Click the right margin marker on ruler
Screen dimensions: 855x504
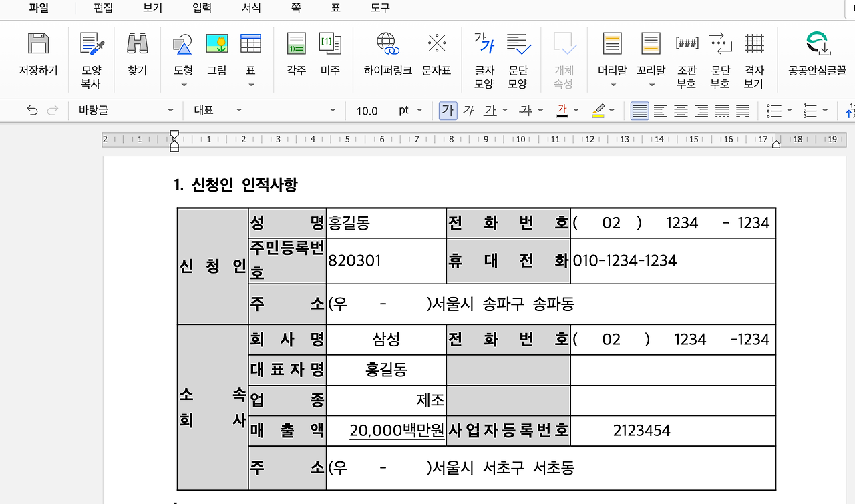(x=776, y=143)
